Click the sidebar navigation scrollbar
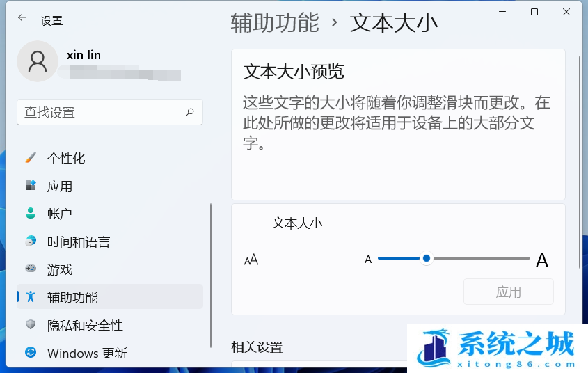 point(211,275)
